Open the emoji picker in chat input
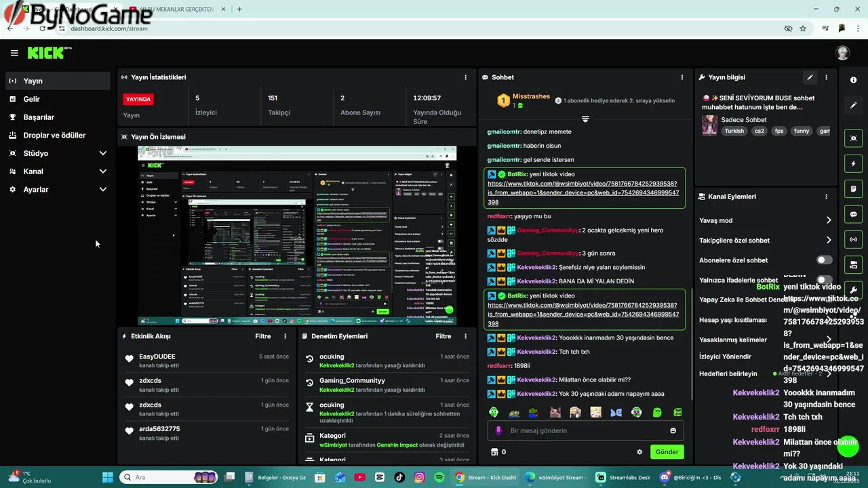Image resolution: width=868 pixels, height=488 pixels. point(673,430)
